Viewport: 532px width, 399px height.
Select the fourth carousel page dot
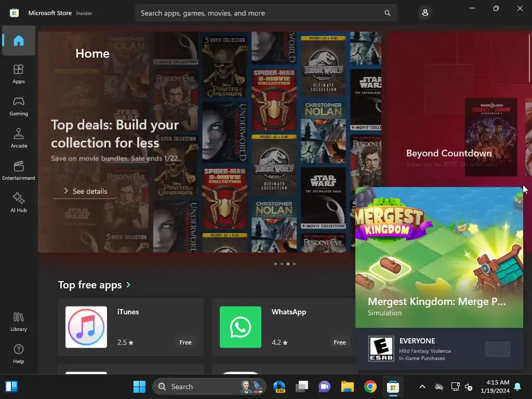click(x=294, y=264)
